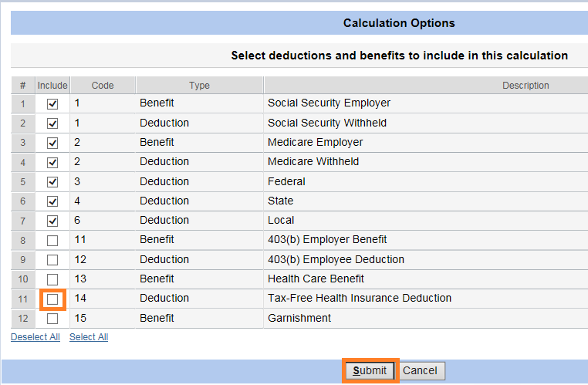Toggle Medicare Withheld include checkbox
Image resolution: width=588 pixels, height=385 pixels.
point(52,162)
